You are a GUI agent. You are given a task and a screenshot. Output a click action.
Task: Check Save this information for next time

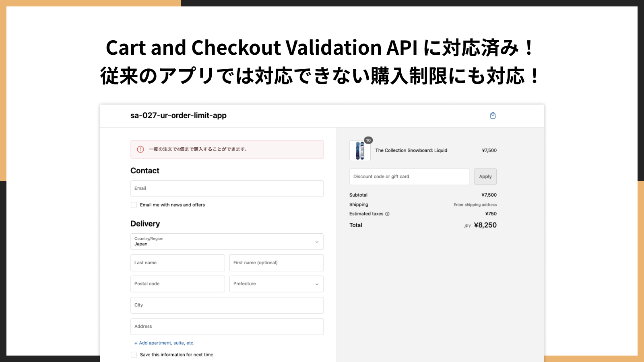pyautogui.click(x=134, y=355)
